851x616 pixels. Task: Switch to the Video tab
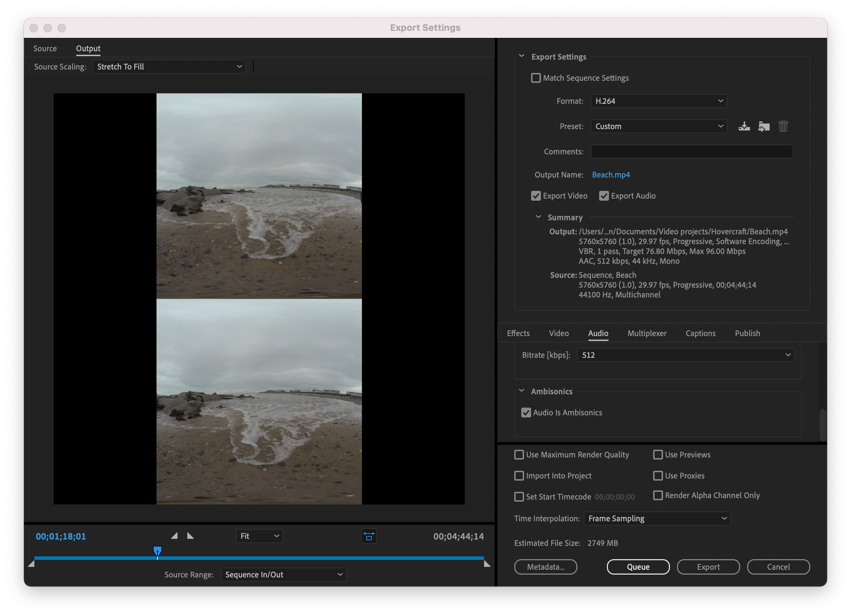559,333
